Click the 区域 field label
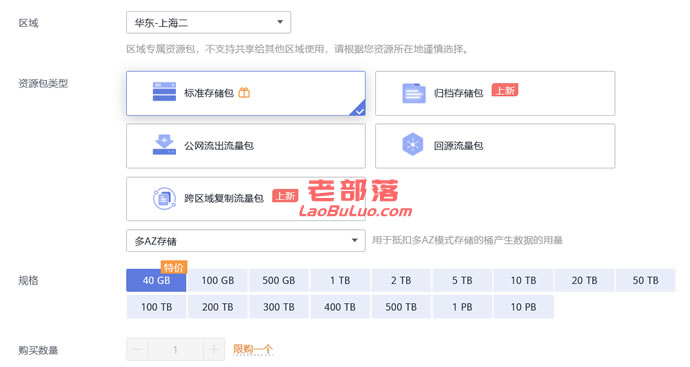This screenshot has width=690, height=367. click(x=28, y=23)
